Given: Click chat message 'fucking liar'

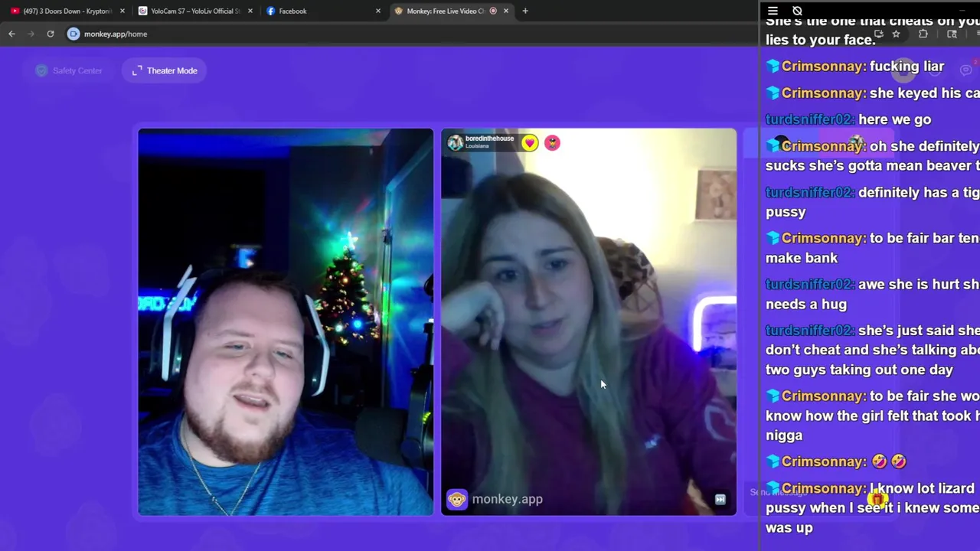Looking at the screenshot, I should pyautogui.click(x=855, y=67).
